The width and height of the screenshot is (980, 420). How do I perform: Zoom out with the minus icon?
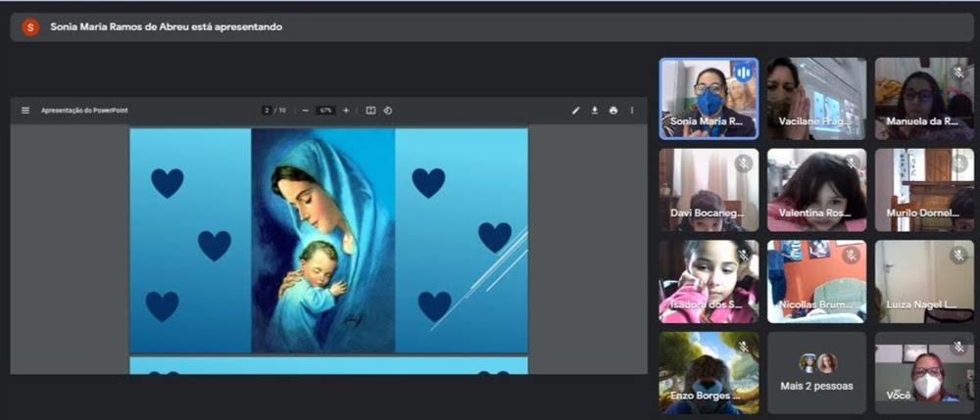coord(306,111)
